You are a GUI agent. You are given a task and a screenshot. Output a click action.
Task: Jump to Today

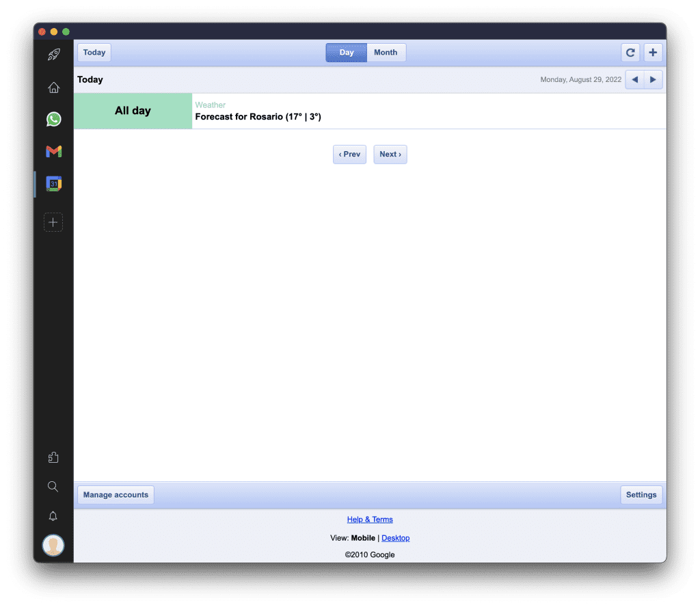pyautogui.click(x=94, y=52)
